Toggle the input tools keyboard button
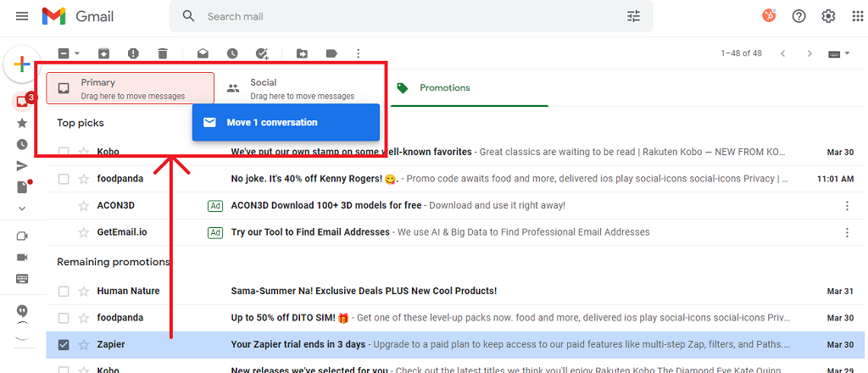 [x=834, y=53]
